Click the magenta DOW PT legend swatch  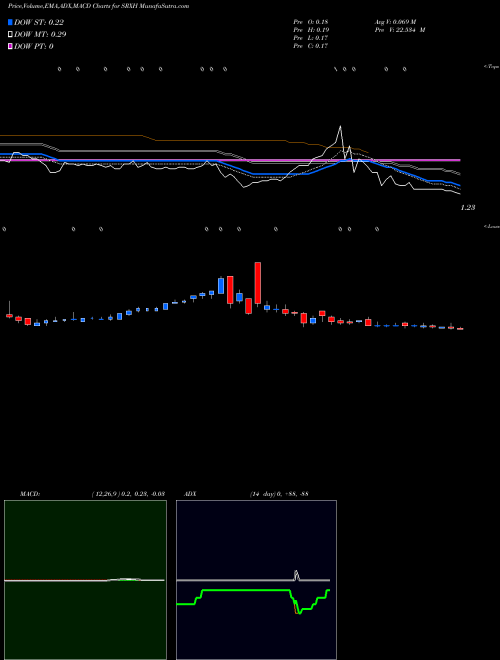point(10,46)
